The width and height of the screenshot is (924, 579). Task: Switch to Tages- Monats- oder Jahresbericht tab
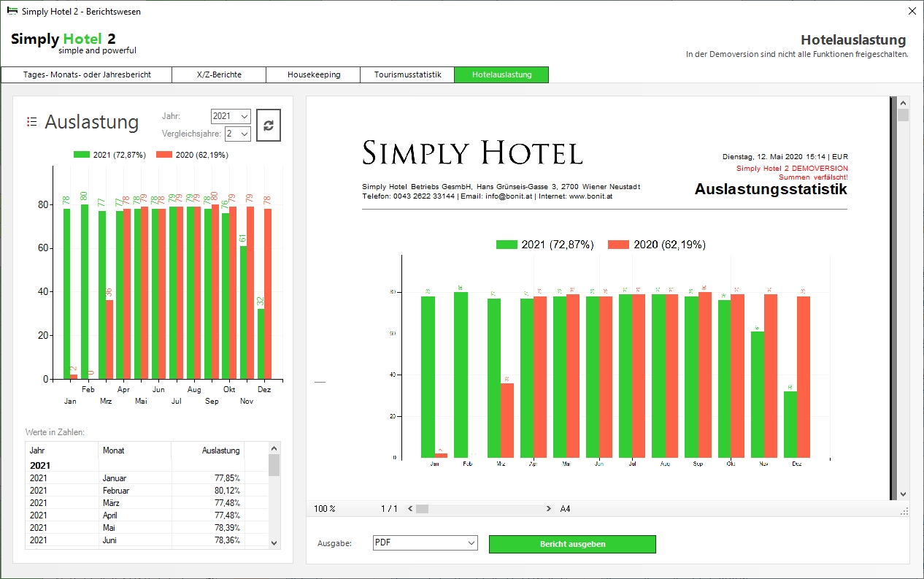click(x=87, y=74)
